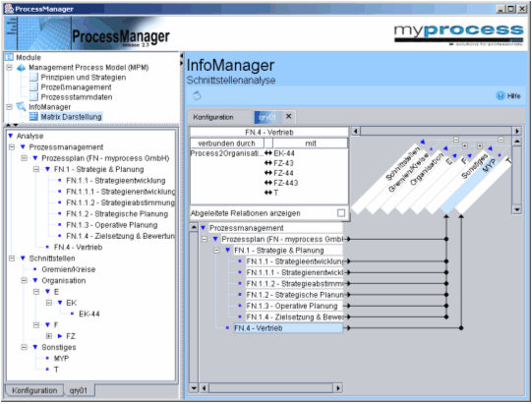Expand the FZ node in left tree
Image resolution: width=532 pixels, height=404 pixels.
tap(49, 336)
